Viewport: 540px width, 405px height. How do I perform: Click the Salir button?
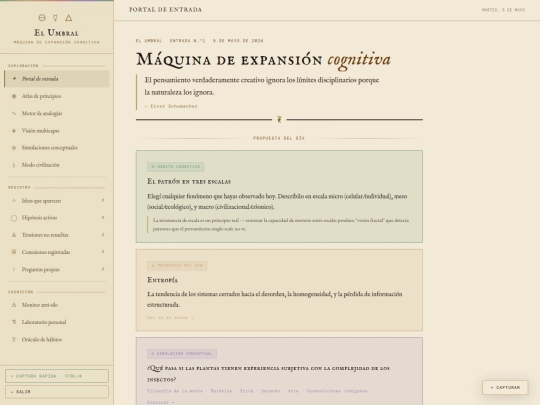[x=57, y=392]
